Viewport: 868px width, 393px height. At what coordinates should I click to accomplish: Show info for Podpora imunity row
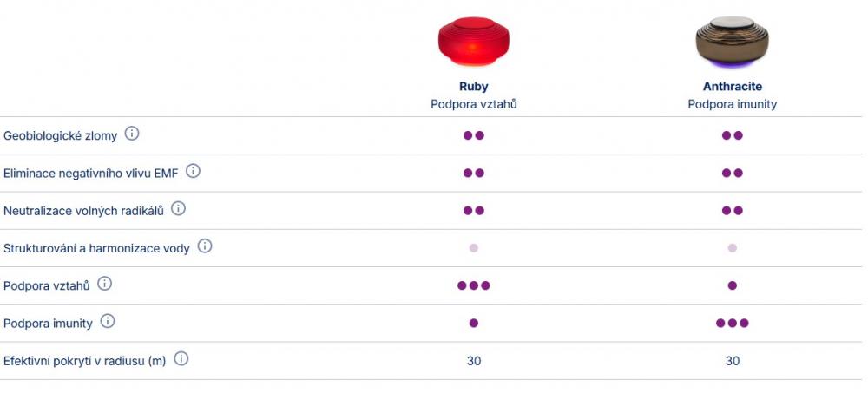tap(108, 322)
